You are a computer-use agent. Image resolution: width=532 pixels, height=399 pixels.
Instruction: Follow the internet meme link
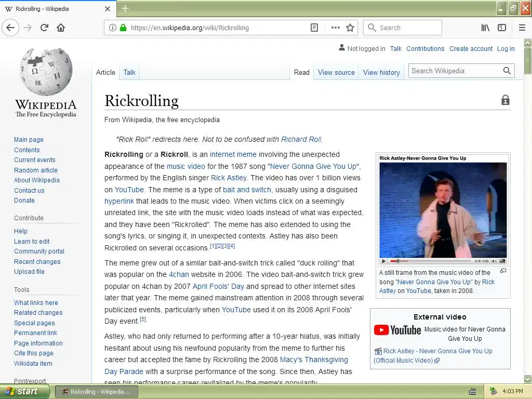(233, 154)
